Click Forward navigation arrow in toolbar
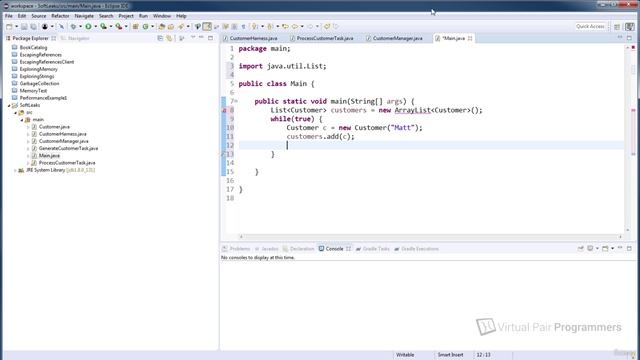The width and height of the screenshot is (640, 360). click(x=310, y=27)
